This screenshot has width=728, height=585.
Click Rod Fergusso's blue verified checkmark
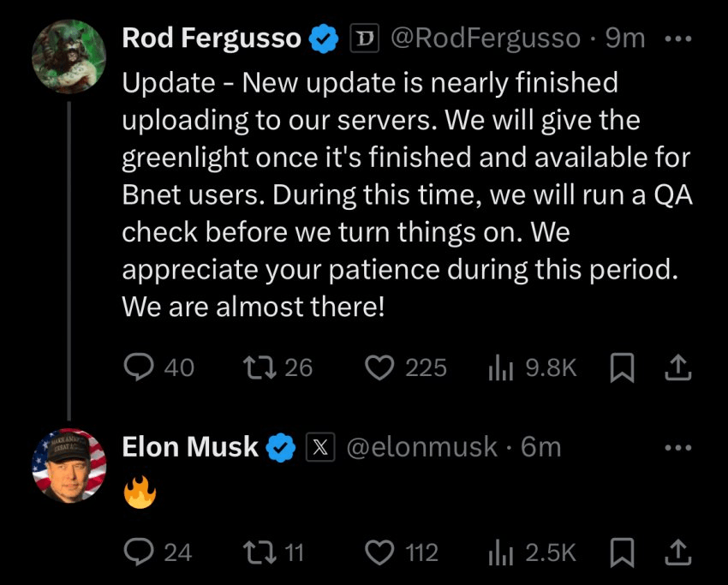(323, 39)
